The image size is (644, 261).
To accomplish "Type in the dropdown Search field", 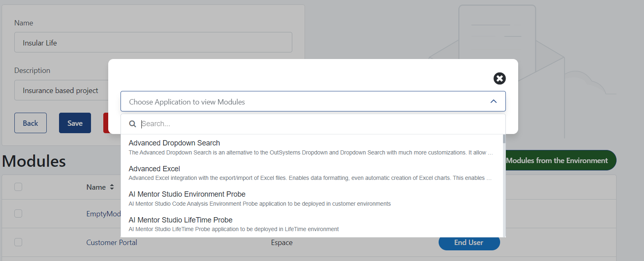I will [320, 124].
